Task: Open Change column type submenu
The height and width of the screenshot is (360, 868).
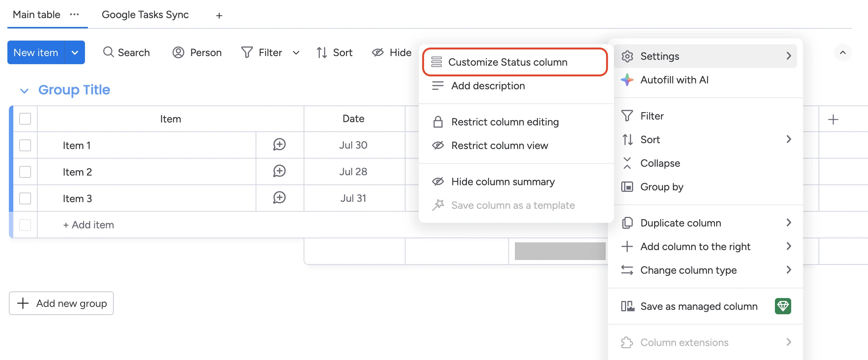Action: coord(705,270)
